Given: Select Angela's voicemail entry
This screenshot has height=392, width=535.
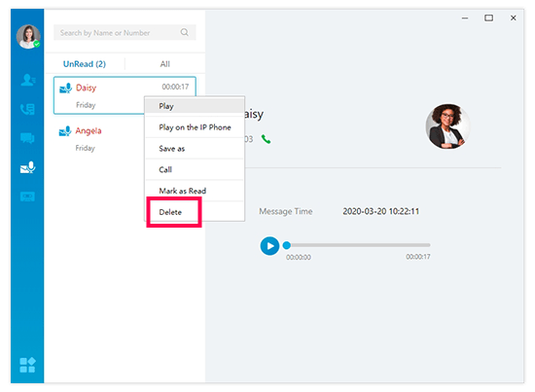Looking at the screenshot, I should coord(99,139).
